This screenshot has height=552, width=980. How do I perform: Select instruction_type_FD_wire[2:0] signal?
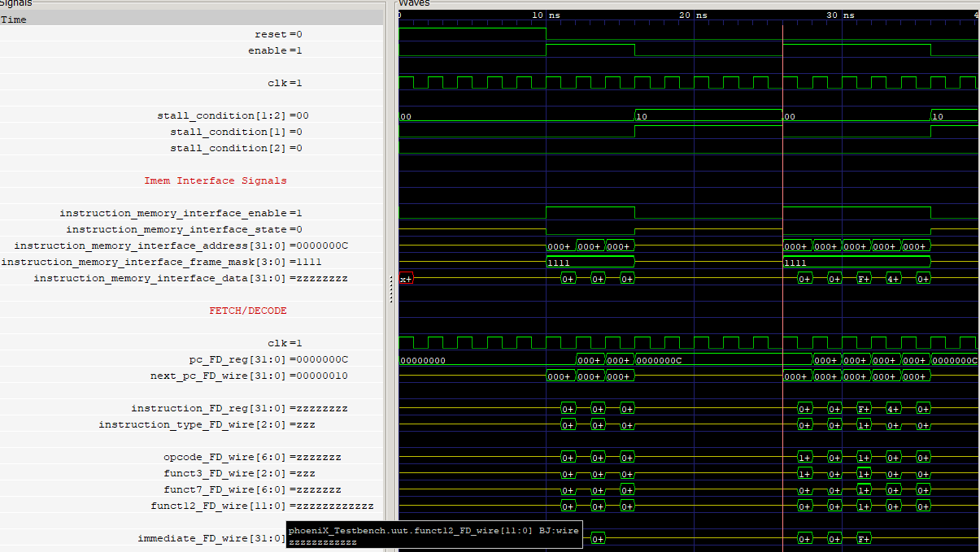[x=191, y=424]
